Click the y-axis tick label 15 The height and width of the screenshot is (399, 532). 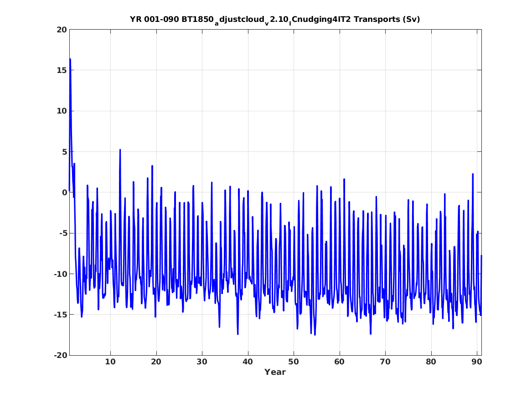click(x=62, y=70)
